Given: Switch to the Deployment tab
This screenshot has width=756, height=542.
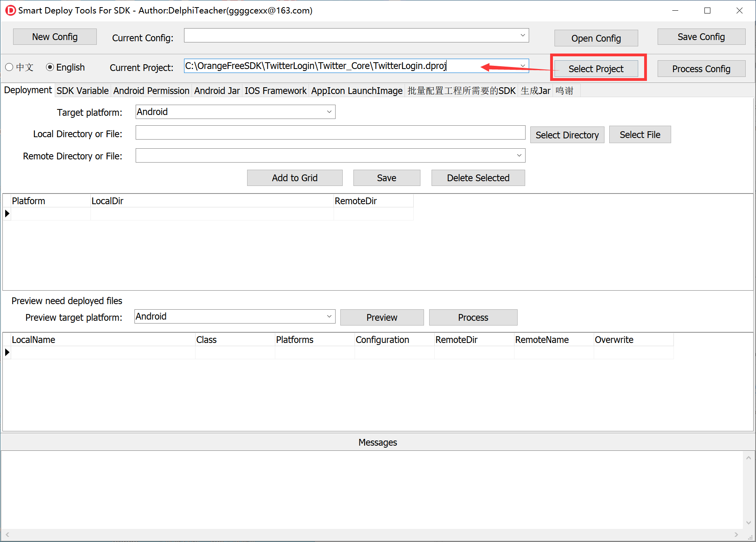Looking at the screenshot, I should (28, 90).
